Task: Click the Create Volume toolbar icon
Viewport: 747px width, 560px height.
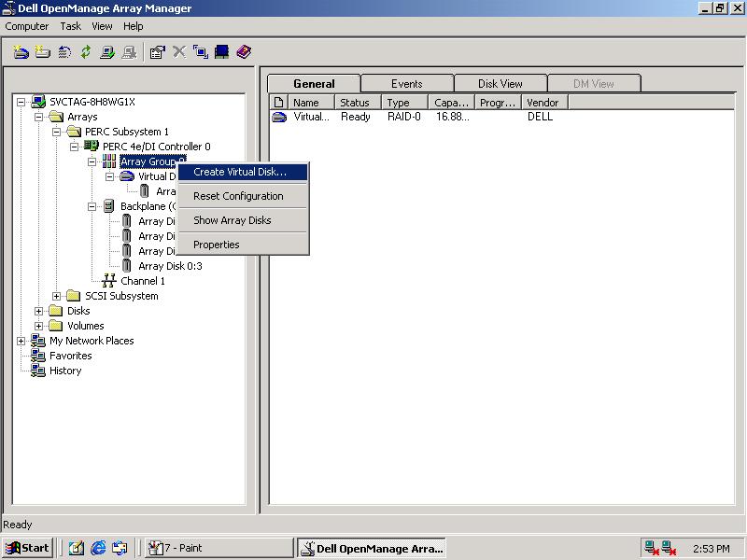Action: (42, 52)
